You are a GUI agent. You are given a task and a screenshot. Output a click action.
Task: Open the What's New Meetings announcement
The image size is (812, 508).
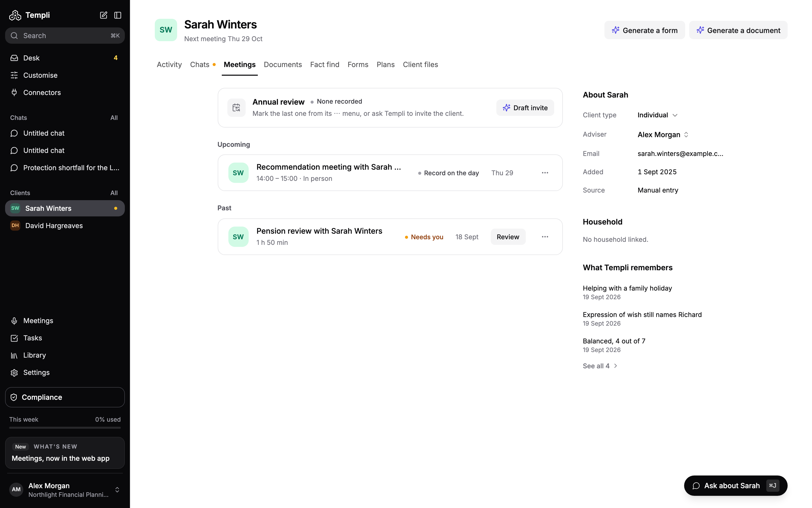(x=65, y=453)
